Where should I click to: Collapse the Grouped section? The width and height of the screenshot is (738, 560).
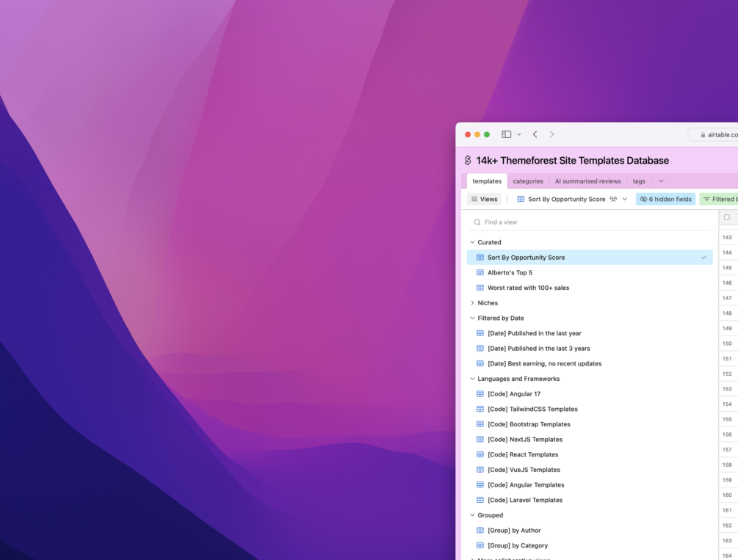click(x=472, y=514)
